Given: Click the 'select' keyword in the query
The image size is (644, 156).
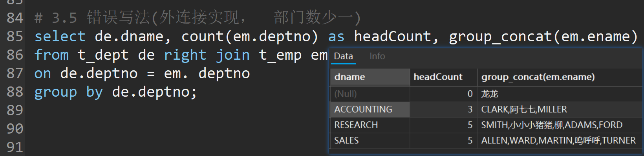Looking at the screenshot, I should 60,37.
